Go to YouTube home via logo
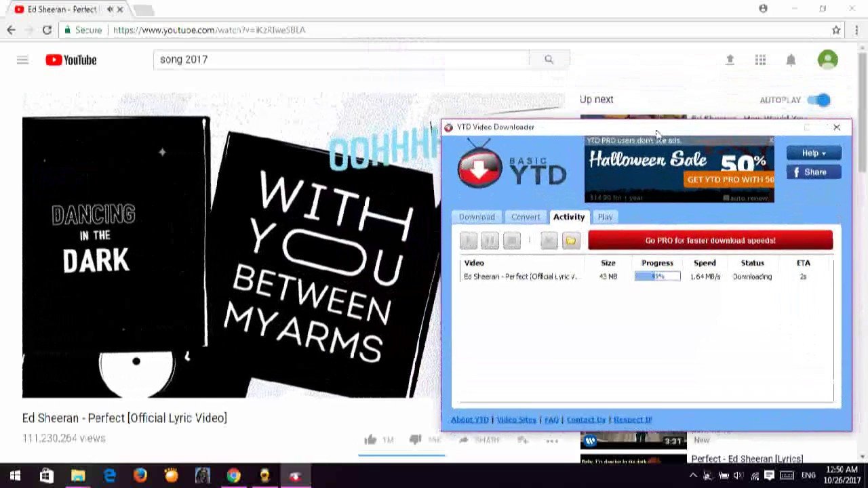 click(71, 60)
